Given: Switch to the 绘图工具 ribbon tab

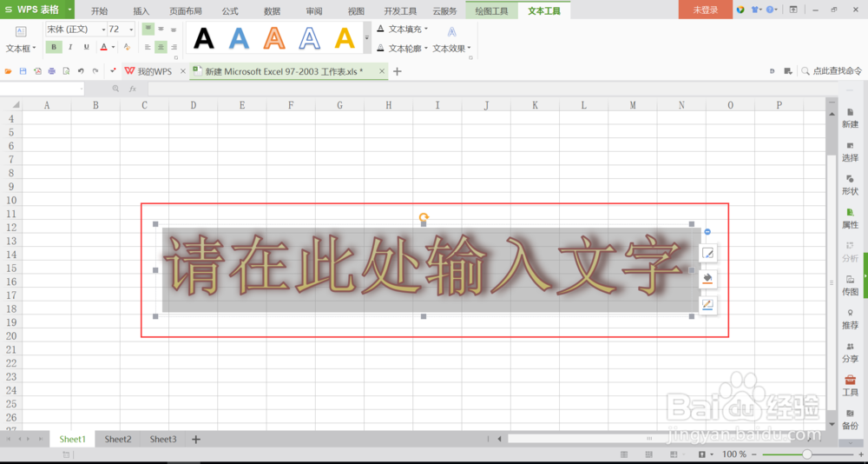Looking at the screenshot, I should (491, 10).
